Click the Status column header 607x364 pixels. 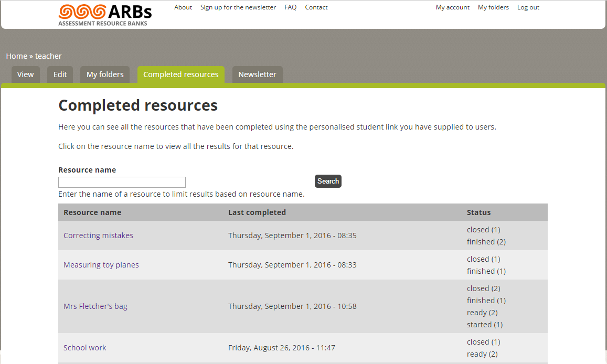(x=479, y=212)
